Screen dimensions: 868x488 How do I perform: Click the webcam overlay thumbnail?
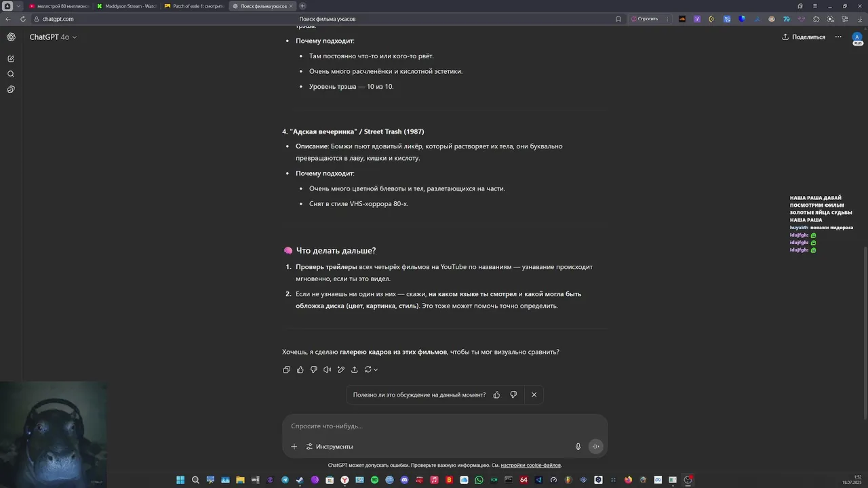click(x=54, y=434)
